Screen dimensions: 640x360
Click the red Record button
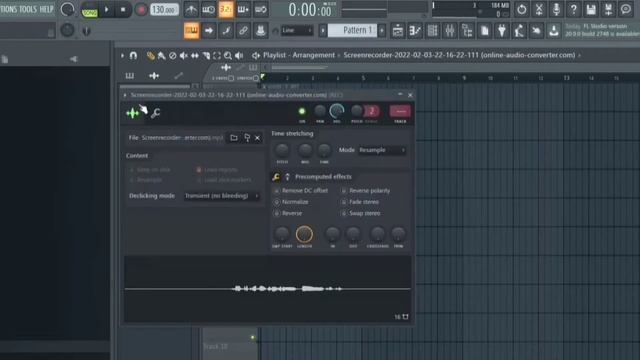click(x=141, y=9)
